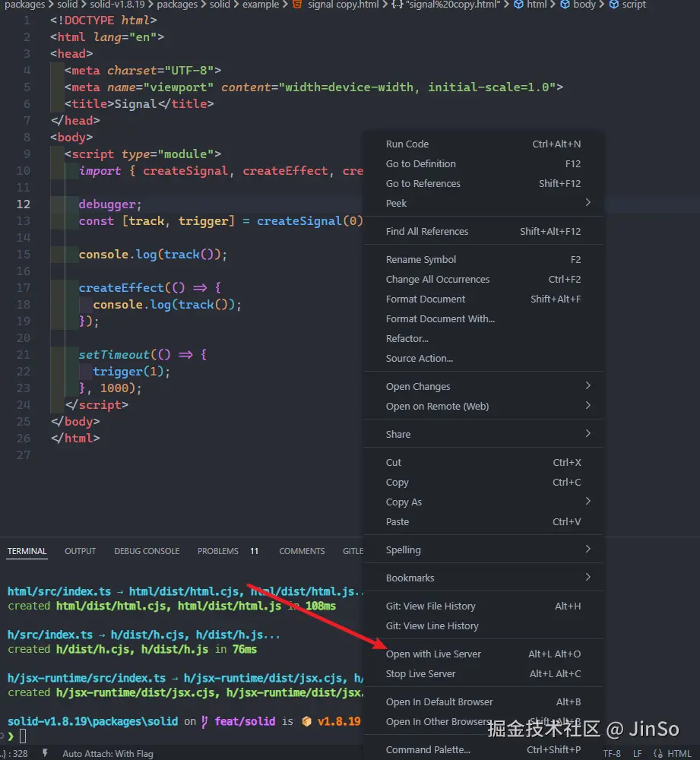The image size is (700, 760).
Task: Click the HTML5 file icon in breadcrumb
Action: 296,5
